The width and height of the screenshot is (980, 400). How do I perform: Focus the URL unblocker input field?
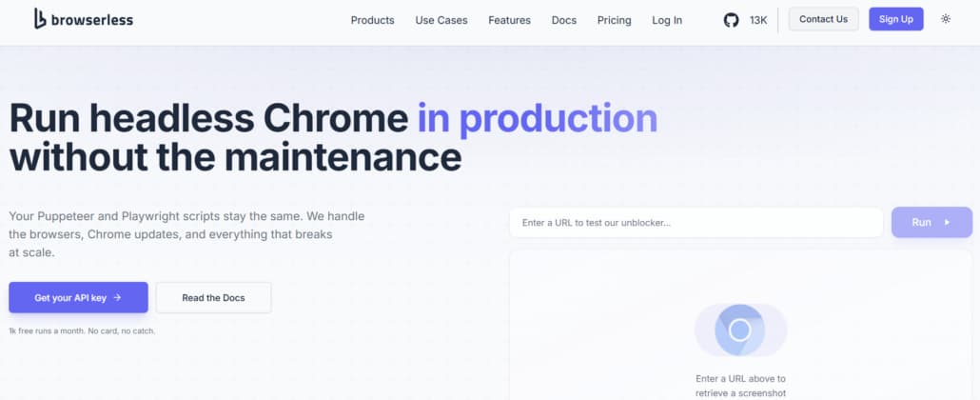pos(696,223)
